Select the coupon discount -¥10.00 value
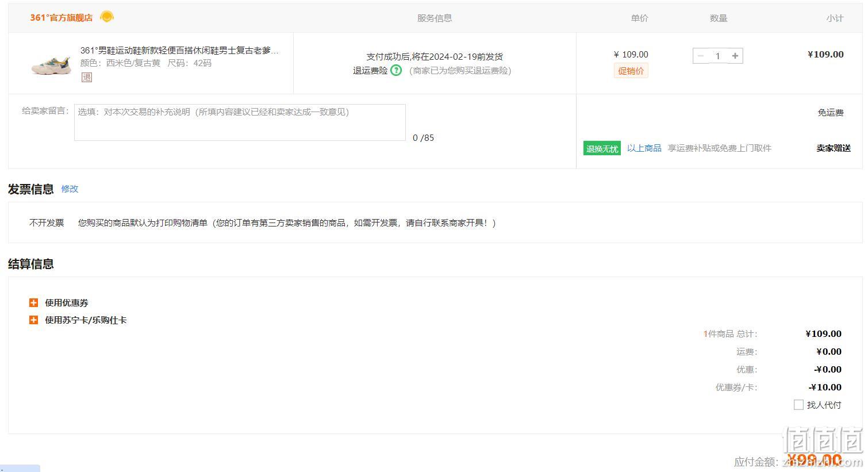 [x=825, y=387]
